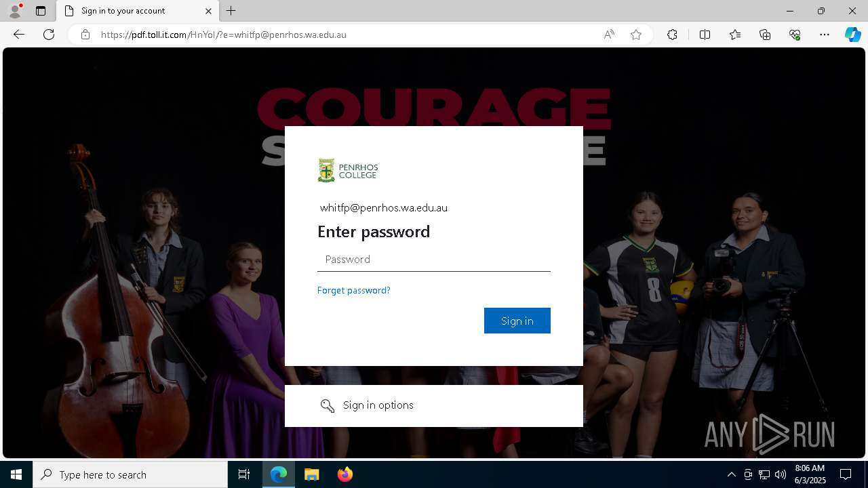Viewport: 868px width, 488px height.
Task: Open the Favorites list
Action: coord(735,35)
